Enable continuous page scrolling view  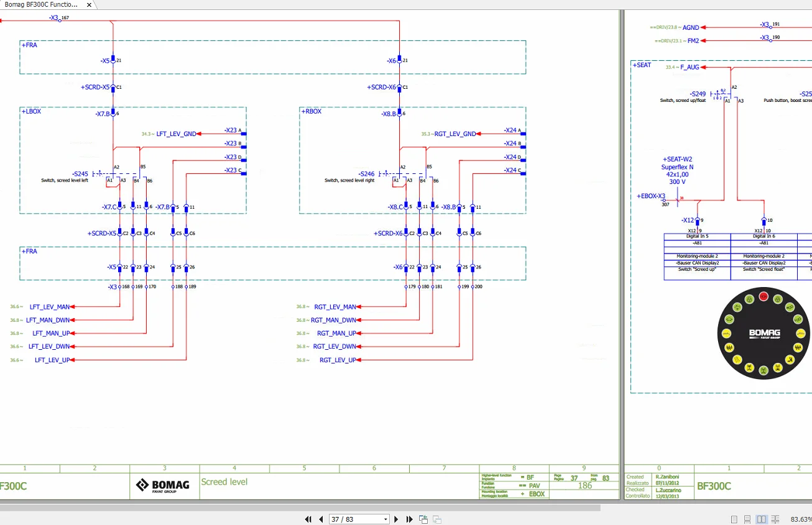pos(748,519)
